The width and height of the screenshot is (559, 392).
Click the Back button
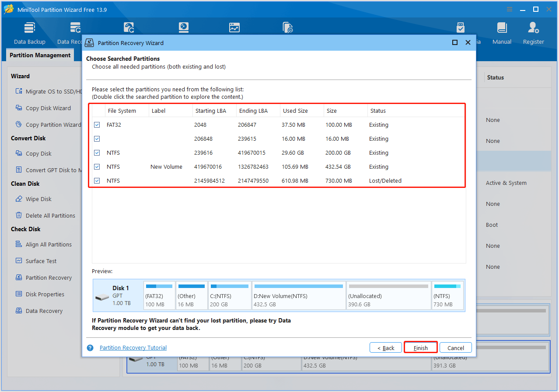click(x=386, y=348)
